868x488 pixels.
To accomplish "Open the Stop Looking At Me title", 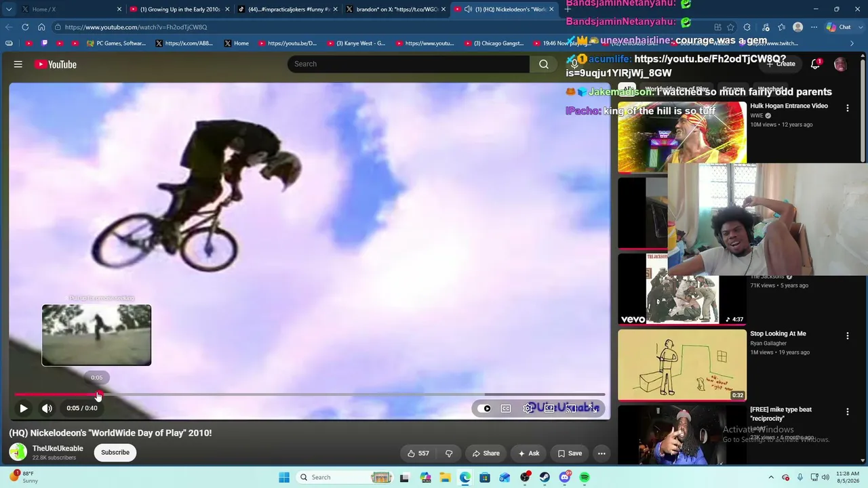I will click(778, 333).
